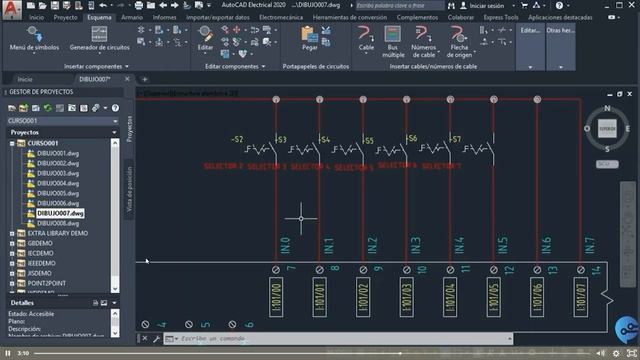Click refresh icon in Gestor de Proyectos toolbar

click(48, 108)
